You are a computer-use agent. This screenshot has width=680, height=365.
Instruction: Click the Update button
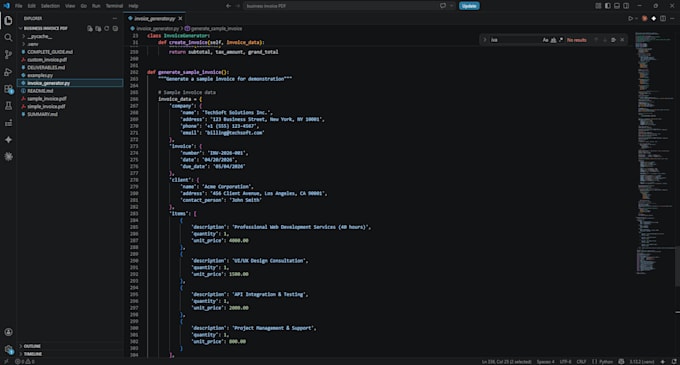pos(469,6)
